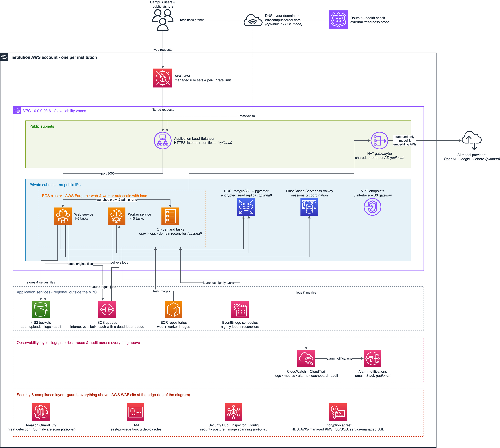Click the 'port 8000' connector label
Image resolution: width=500 pixels, height=448 pixels.
108,173
